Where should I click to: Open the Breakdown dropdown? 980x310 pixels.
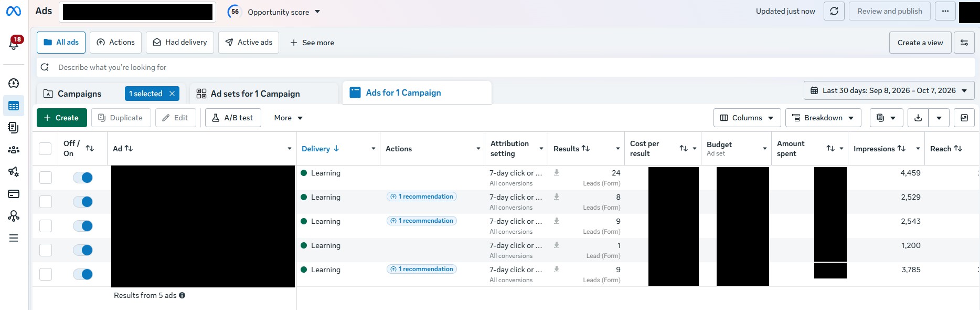click(823, 118)
